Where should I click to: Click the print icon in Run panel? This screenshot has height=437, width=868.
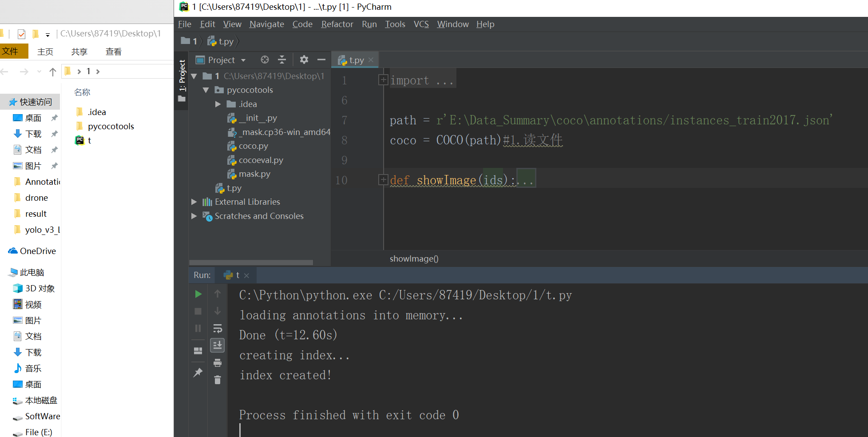[218, 363]
